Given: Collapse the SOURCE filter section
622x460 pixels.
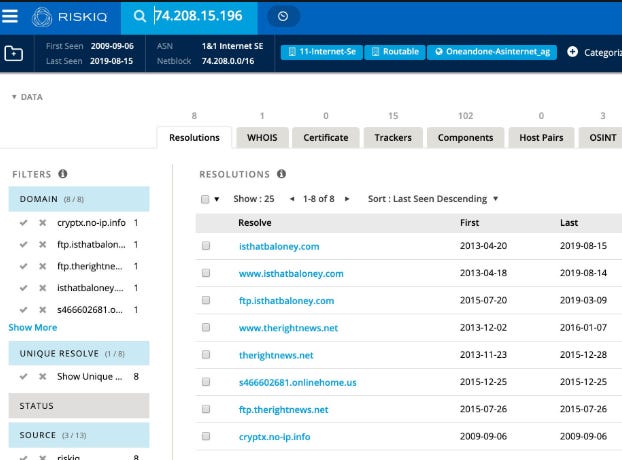Looking at the screenshot, I should [x=79, y=435].
